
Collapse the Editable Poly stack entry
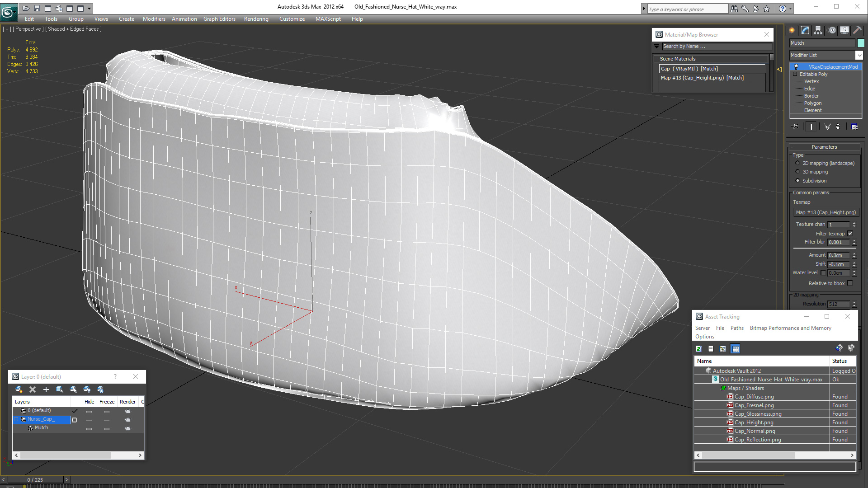point(795,74)
